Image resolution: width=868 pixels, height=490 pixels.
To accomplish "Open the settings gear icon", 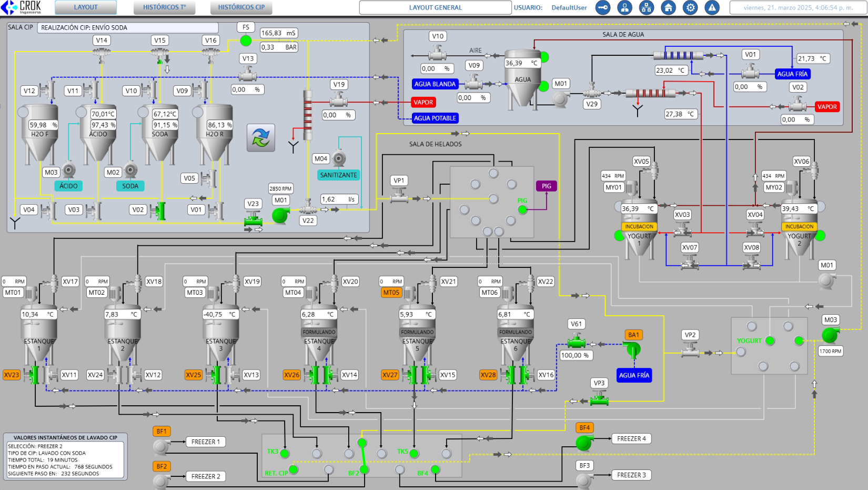I will [690, 7].
